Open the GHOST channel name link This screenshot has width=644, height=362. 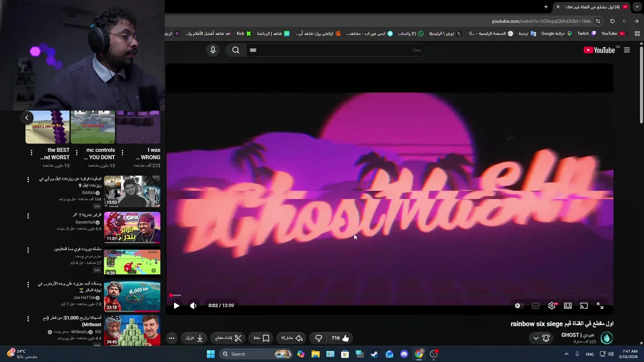click(578, 335)
